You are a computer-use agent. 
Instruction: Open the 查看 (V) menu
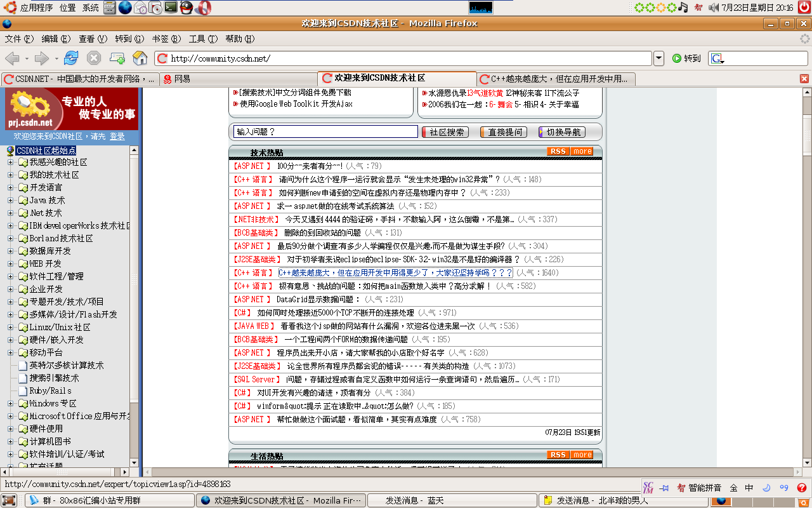(x=93, y=39)
